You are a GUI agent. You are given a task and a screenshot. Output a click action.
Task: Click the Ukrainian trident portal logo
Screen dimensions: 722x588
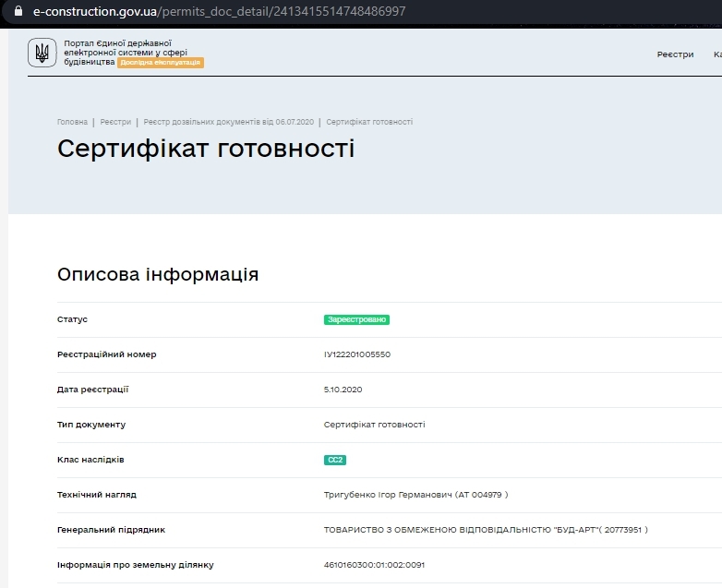pyautogui.click(x=42, y=53)
